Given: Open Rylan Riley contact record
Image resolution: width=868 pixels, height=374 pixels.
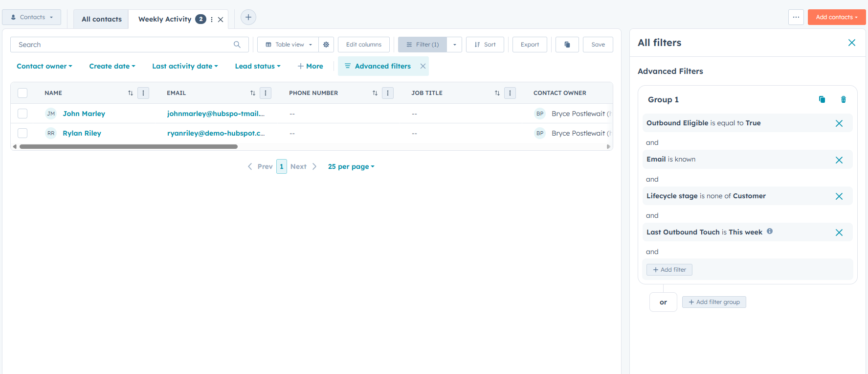Looking at the screenshot, I should [x=82, y=133].
